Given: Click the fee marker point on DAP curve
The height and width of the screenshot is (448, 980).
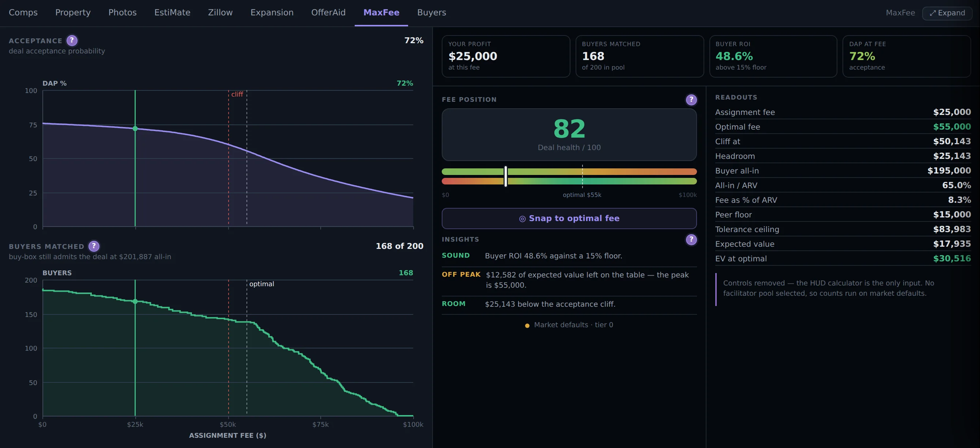Looking at the screenshot, I should pos(135,128).
